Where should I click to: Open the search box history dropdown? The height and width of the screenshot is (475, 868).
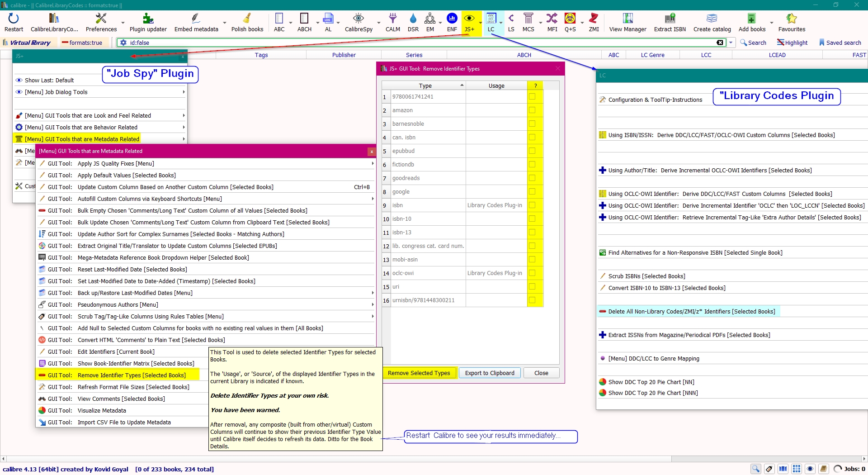731,43
